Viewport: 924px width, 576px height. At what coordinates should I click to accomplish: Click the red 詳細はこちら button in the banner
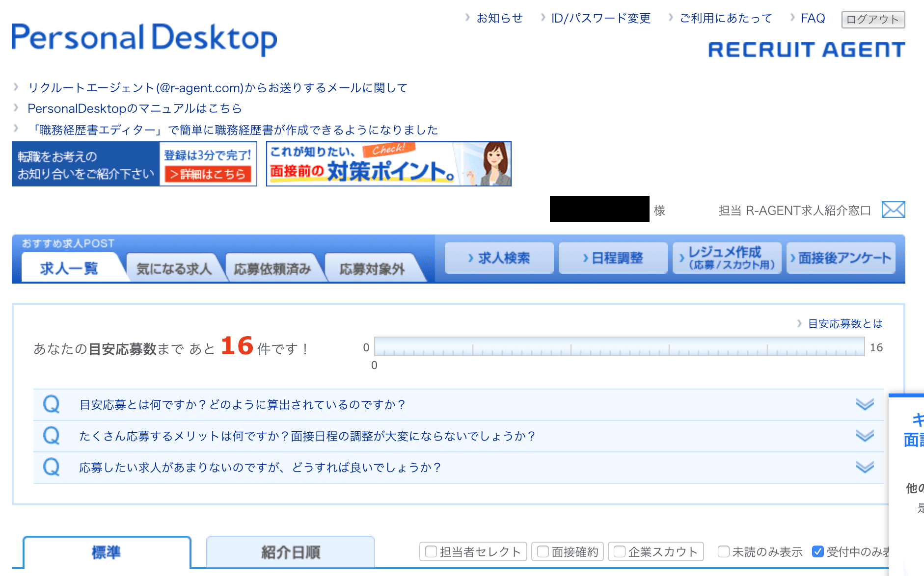coord(208,174)
